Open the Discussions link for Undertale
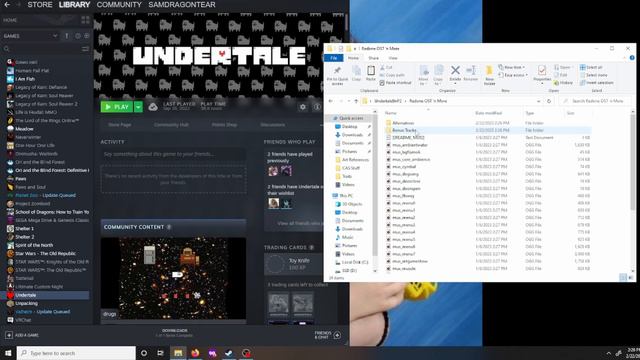Image resolution: width=640 pixels, height=360 pixels. pyautogui.click(x=272, y=124)
